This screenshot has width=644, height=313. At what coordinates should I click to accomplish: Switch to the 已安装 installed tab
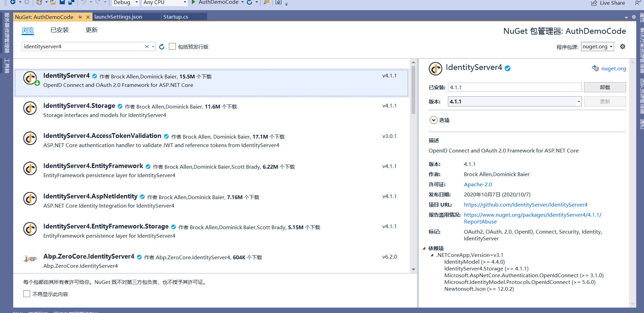tap(60, 30)
